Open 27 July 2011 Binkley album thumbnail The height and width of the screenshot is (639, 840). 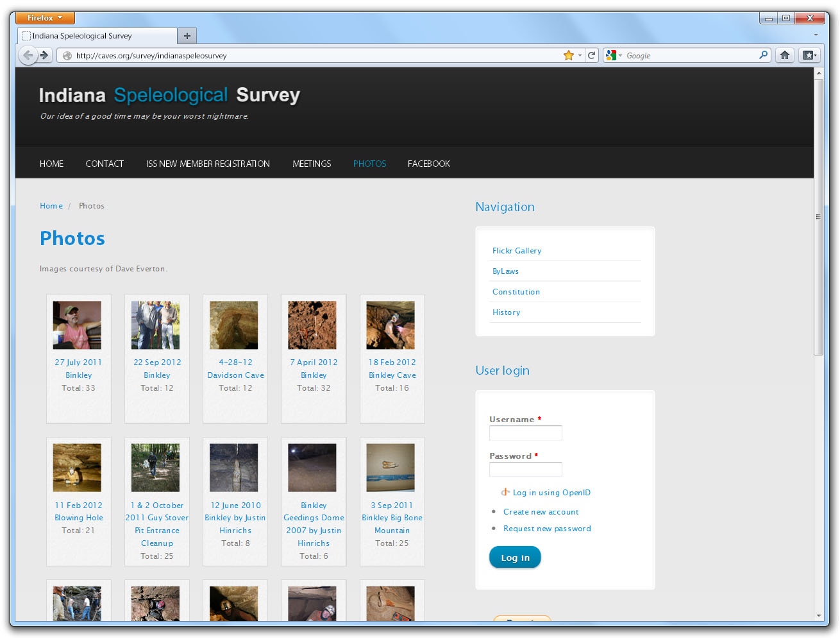pos(77,325)
